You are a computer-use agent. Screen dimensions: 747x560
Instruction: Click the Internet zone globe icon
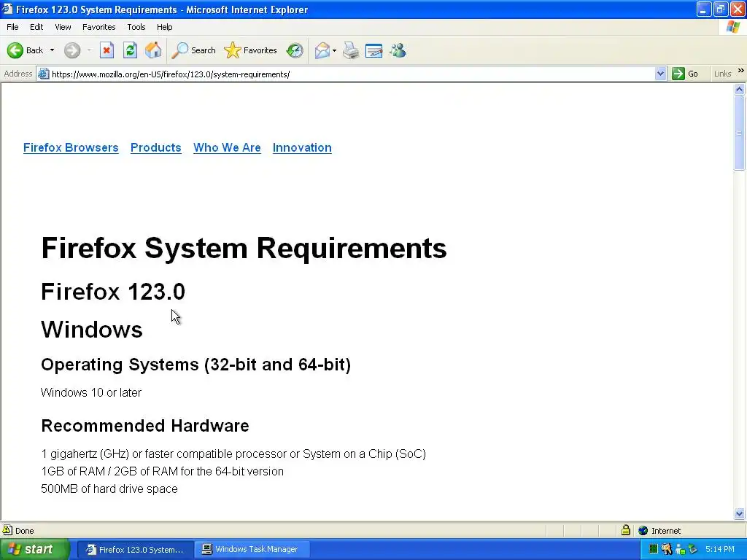[643, 530]
